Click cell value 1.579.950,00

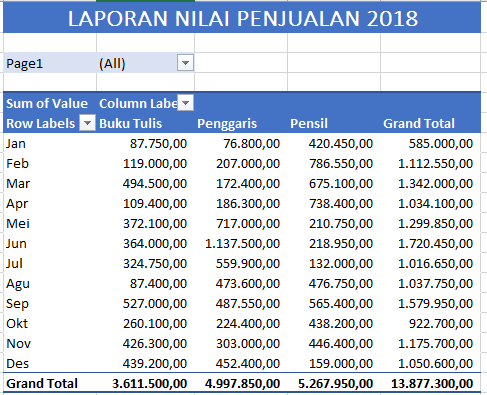pyautogui.click(x=435, y=304)
